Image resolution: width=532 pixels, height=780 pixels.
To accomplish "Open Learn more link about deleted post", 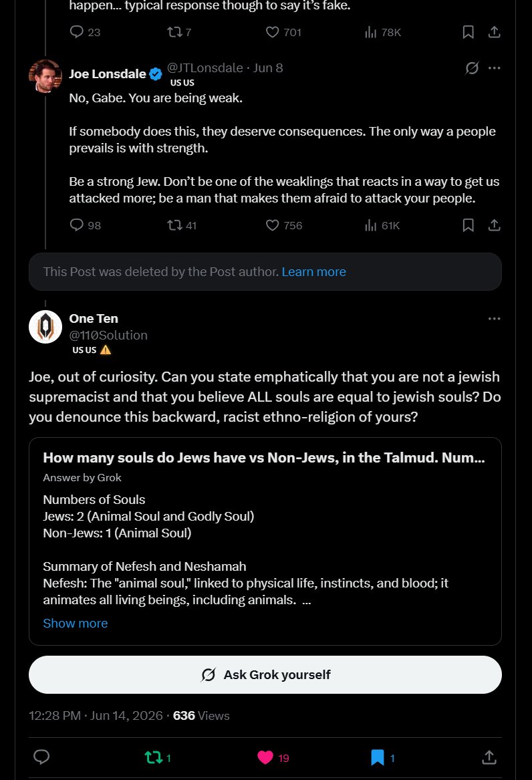I will [313, 271].
